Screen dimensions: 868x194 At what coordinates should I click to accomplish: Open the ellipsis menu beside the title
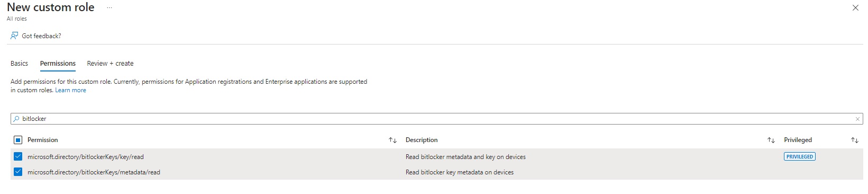[109, 7]
